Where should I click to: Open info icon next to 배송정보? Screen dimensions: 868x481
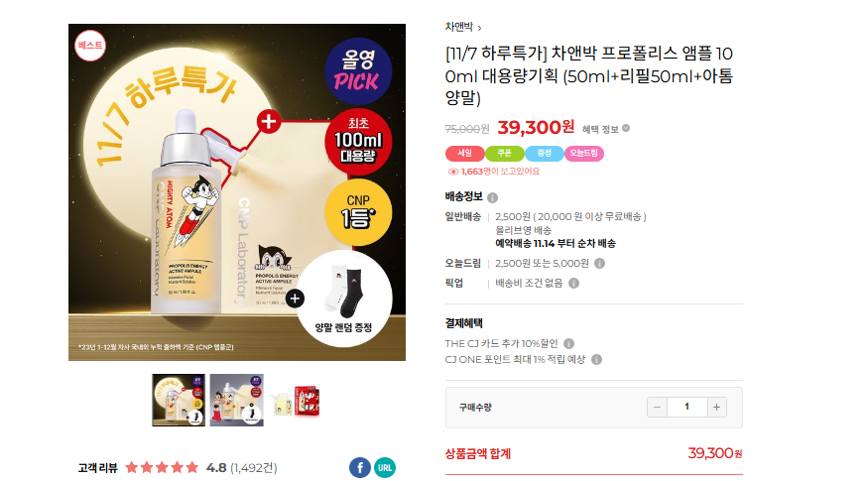point(493,197)
